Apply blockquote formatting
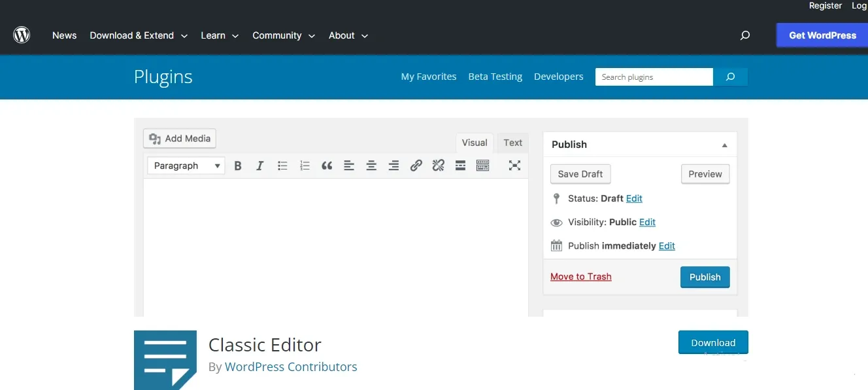 327,166
